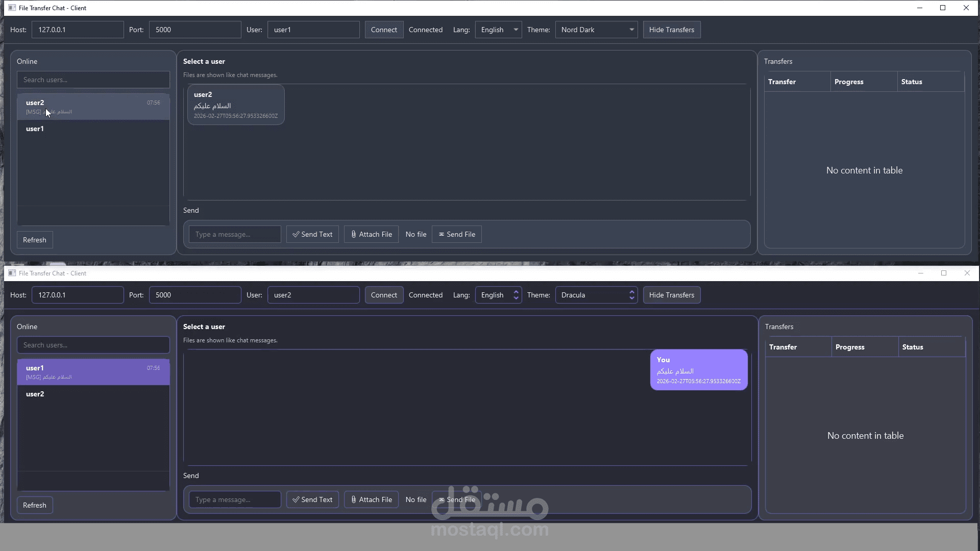Hide Transfers panel in user1 window
The height and width of the screenshot is (551, 980).
pos(671,30)
